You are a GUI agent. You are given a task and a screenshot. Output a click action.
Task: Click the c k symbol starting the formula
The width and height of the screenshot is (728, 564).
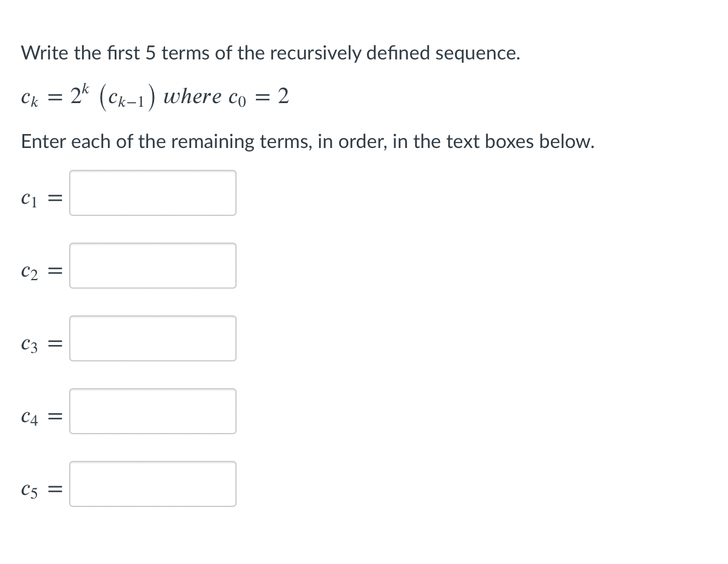point(31,98)
